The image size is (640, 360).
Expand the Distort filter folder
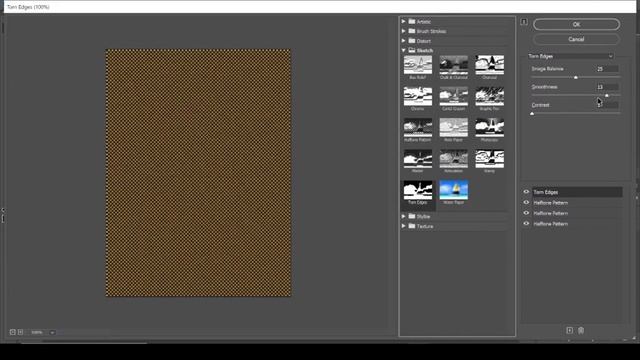(x=403, y=41)
